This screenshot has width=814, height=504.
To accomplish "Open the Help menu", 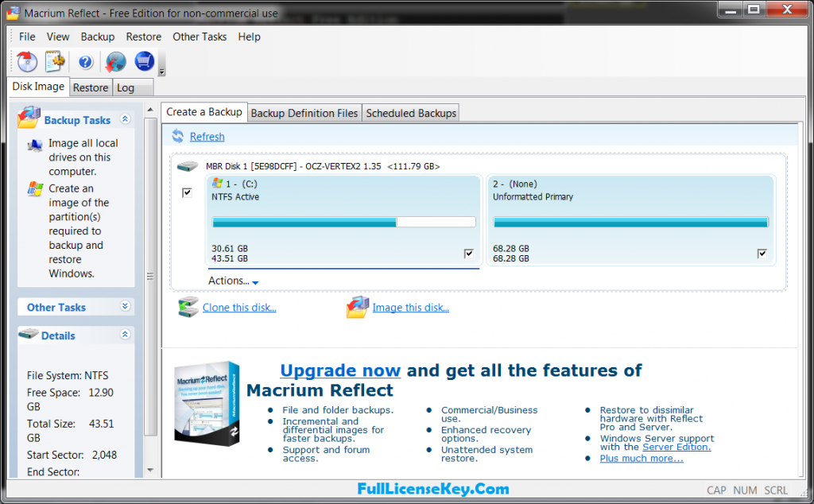I will coord(249,37).
